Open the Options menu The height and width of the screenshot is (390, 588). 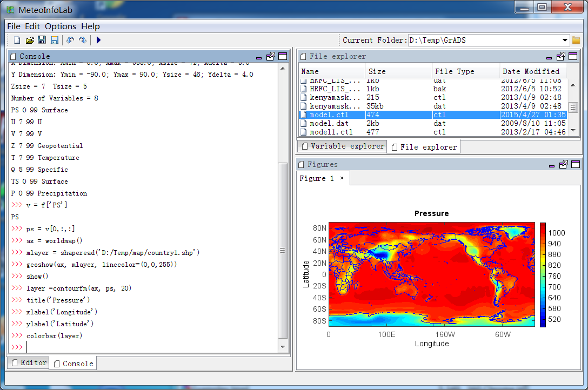coord(61,26)
